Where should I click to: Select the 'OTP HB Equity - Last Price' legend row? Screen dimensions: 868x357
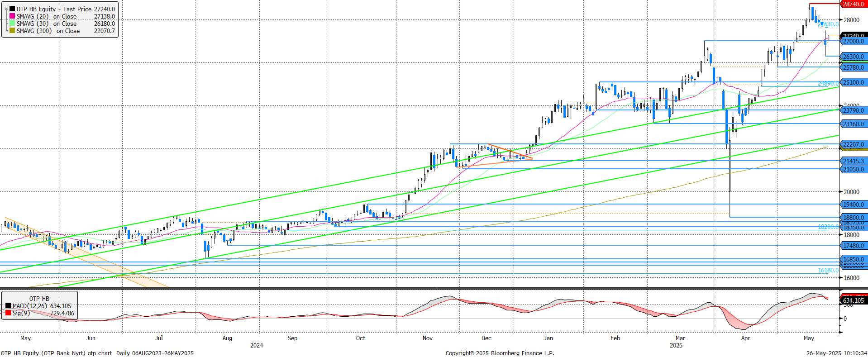pyautogui.click(x=66, y=9)
